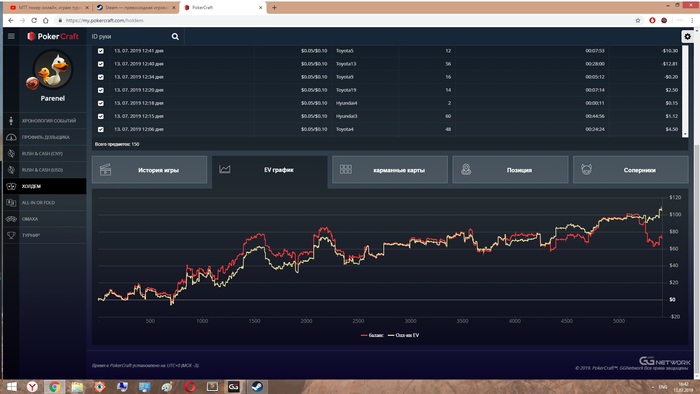This screenshot has height=394, width=700.
Task: Switch to Позиция tab
Action: click(510, 170)
